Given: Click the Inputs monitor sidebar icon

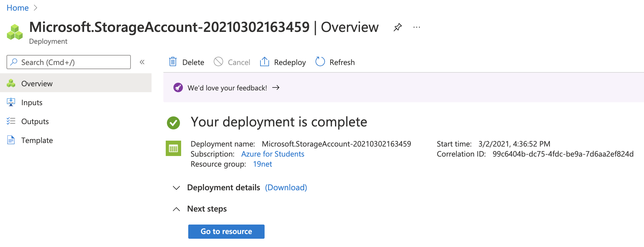Looking at the screenshot, I should point(11,102).
